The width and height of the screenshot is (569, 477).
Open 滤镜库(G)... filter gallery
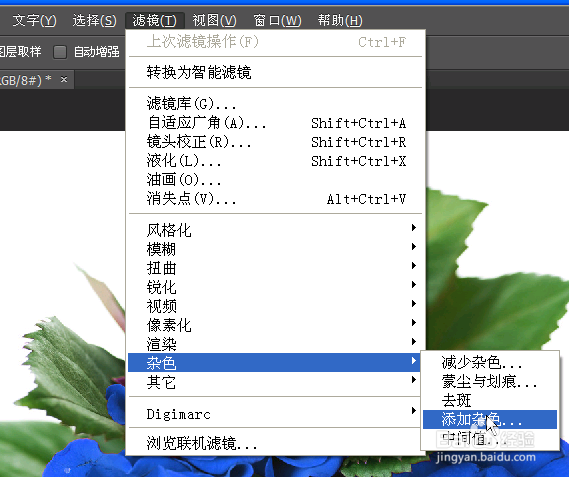tap(275, 104)
